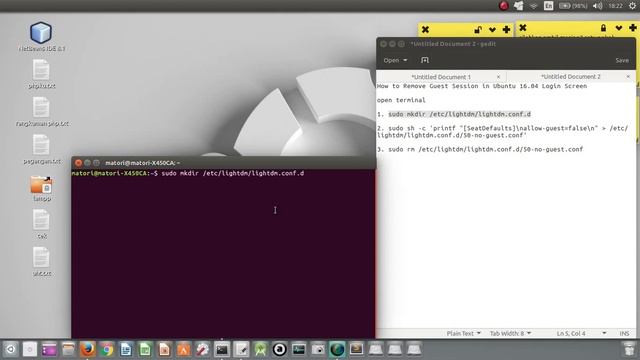Expand the right sticky note chevron menu
Viewport: 640px width, 360px height.
point(619,28)
